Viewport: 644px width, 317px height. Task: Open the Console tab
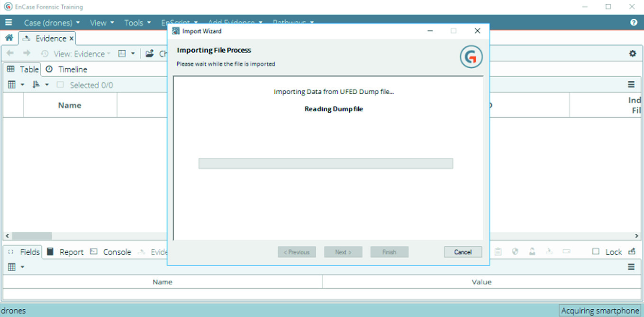pyautogui.click(x=110, y=252)
